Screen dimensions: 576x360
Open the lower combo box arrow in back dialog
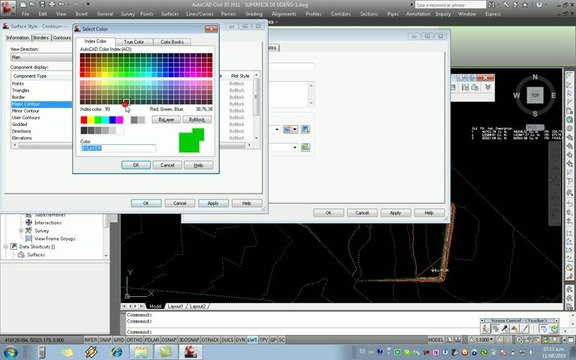point(295,147)
